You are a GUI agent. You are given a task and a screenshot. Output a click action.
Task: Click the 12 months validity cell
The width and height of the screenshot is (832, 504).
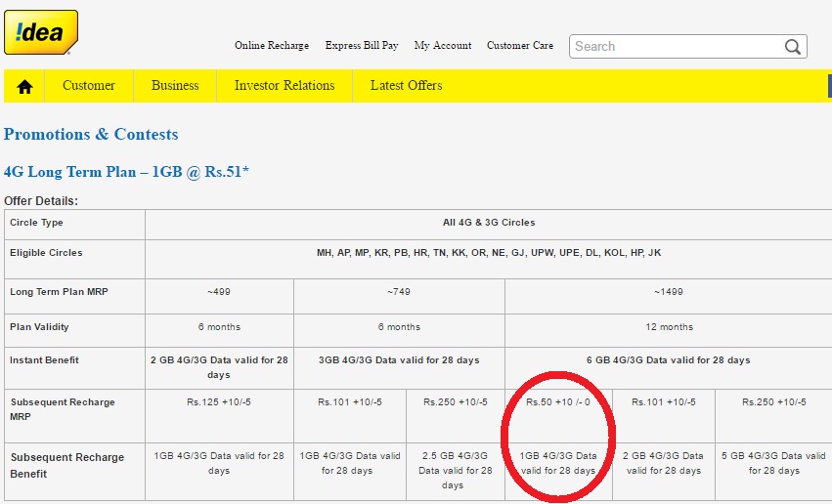[x=669, y=326]
